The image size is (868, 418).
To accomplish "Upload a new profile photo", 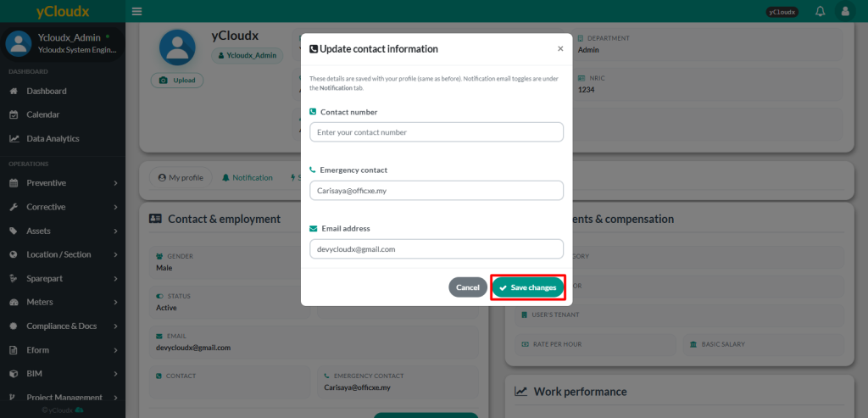I will pyautogui.click(x=177, y=81).
